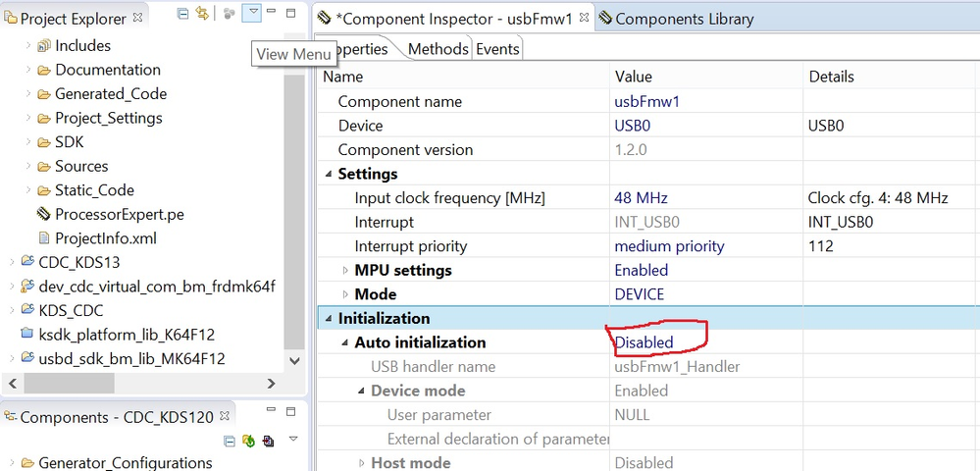Viewport: 980px width, 471px height.
Task: Open ProcessorExpert.pe file
Action: point(119,214)
